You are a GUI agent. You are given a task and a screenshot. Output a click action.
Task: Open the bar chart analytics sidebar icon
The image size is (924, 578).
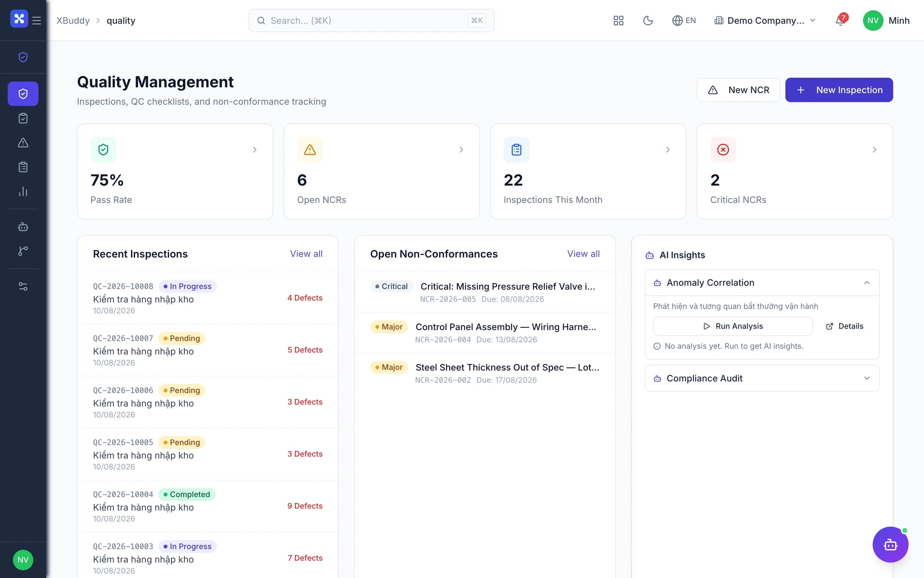23,191
